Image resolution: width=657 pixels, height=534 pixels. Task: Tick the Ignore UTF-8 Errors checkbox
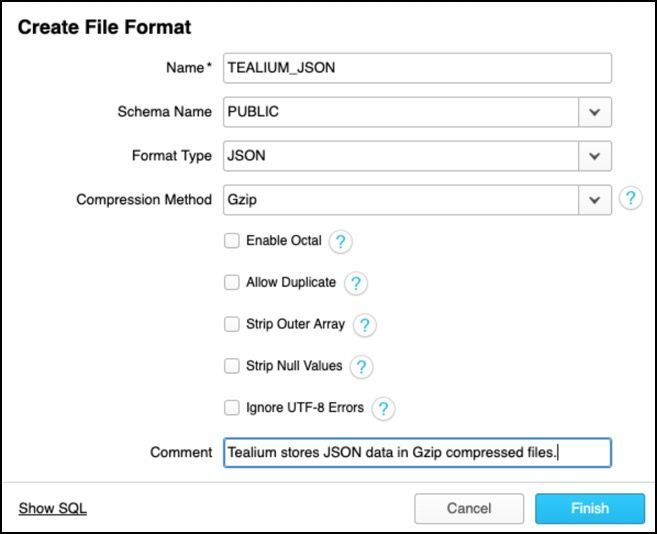pyautogui.click(x=232, y=408)
